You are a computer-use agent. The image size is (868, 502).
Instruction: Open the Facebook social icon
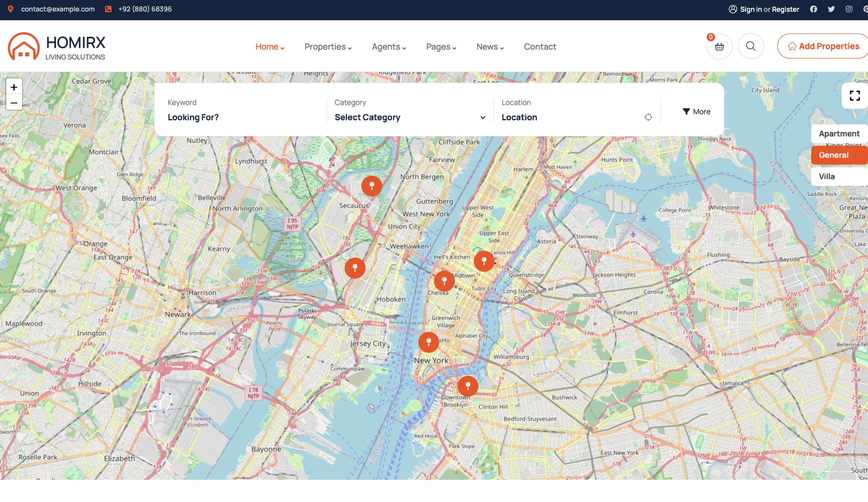click(x=813, y=9)
